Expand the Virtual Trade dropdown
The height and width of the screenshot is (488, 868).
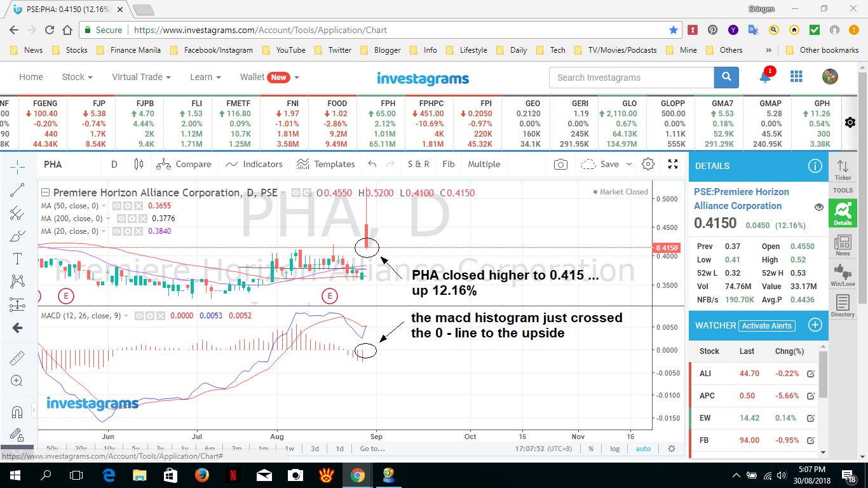point(142,77)
